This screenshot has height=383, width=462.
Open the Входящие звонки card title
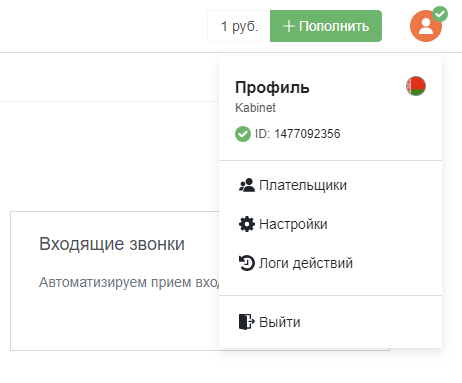click(x=112, y=244)
